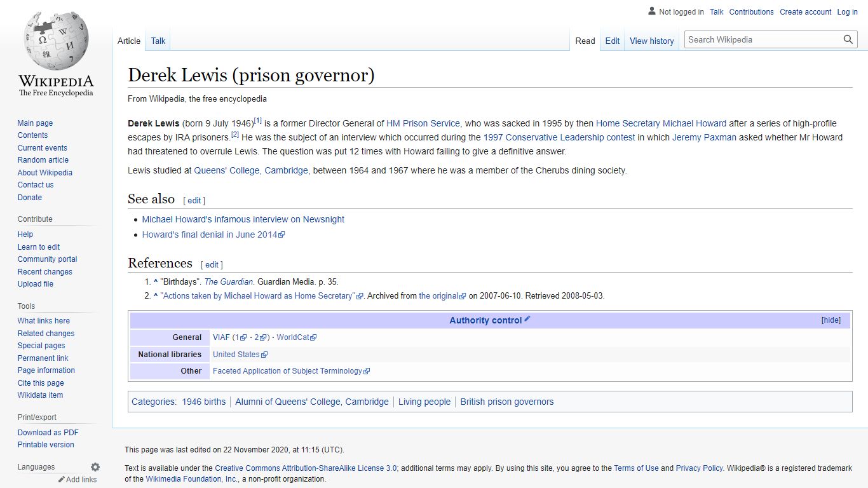The width and height of the screenshot is (868, 488).
Task: Click the user icon beside Not logged in
Action: pyautogui.click(x=652, y=11)
